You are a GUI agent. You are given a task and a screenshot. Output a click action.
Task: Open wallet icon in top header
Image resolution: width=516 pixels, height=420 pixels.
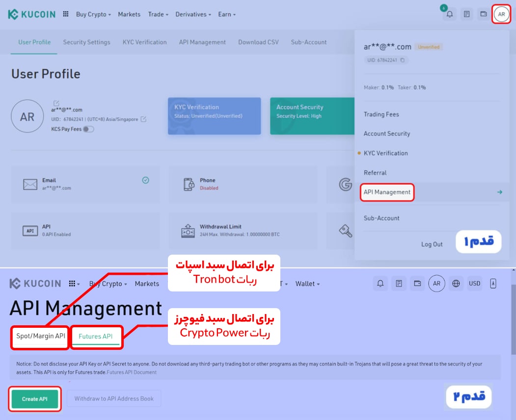pos(484,14)
